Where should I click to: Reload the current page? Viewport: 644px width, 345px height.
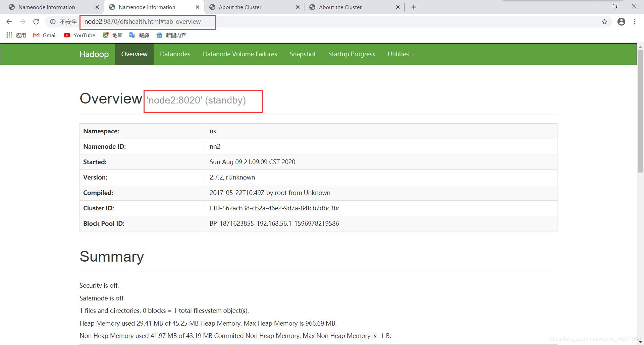click(36, 22)
